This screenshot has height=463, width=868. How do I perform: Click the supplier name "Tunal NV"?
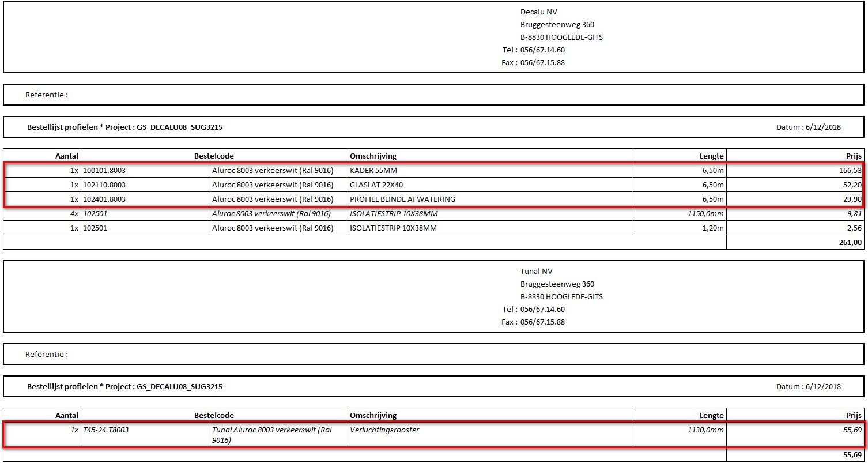[x=535, y=272]
